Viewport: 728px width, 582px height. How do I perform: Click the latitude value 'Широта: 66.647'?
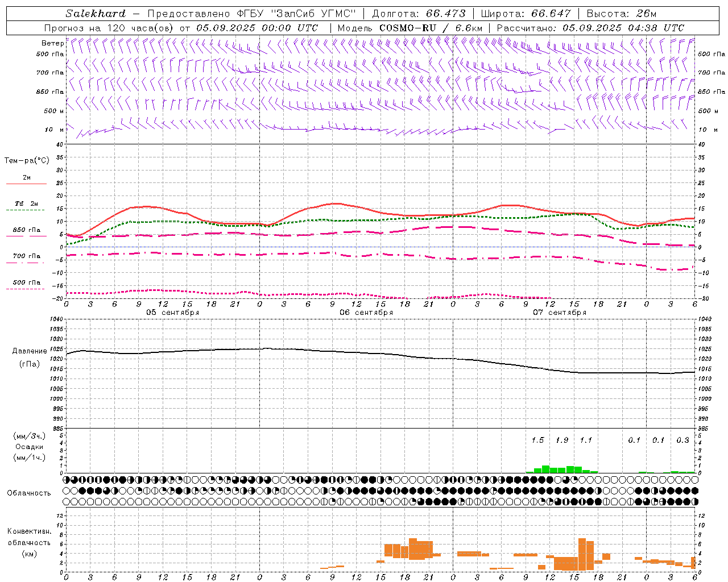pos(526,14)
